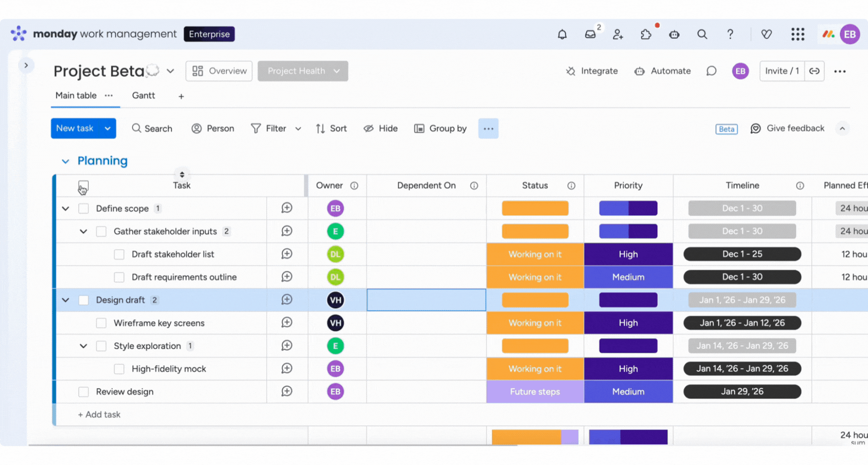Open Main table tab options menu

coord(109,95)
